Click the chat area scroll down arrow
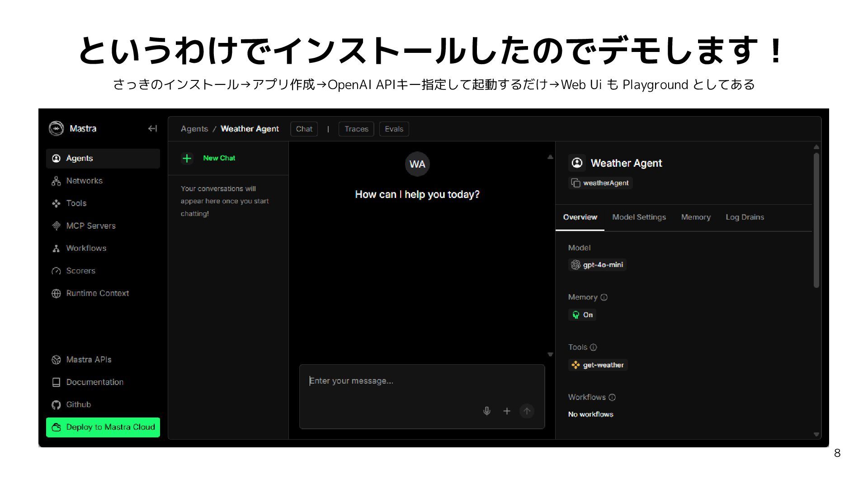This screenshot has width=868, height=488. [x=550, y=355]
